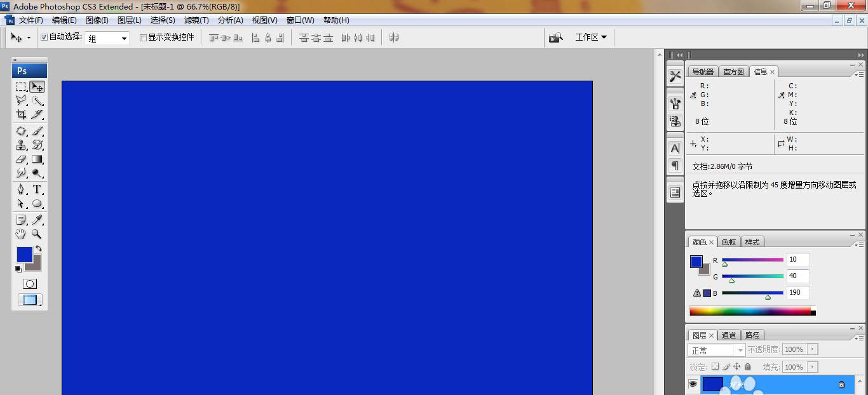Screen dimensions: 868x395
Task: Toggle Quick Mask mode
Action: pos(30,284)
